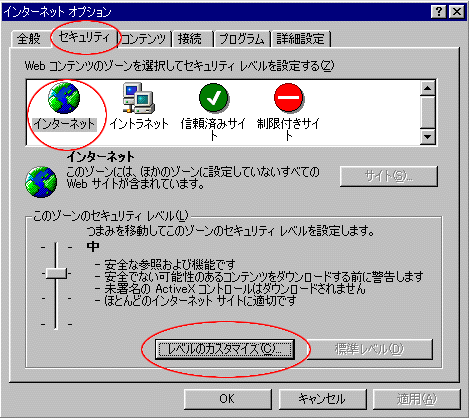
Task: Click the キャンセル button
Action: pyautogui.click(x=322, y=399)
